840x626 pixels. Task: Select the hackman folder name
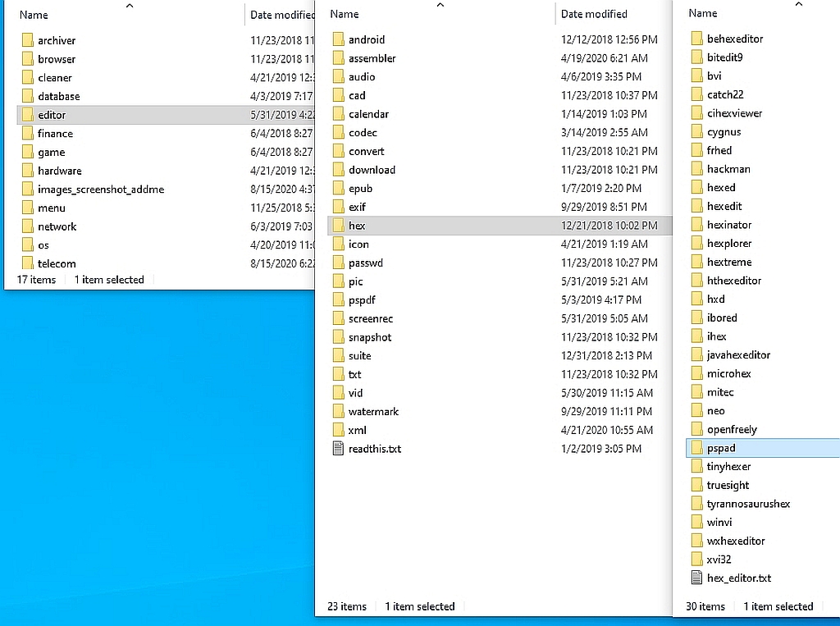pos(728,169)
